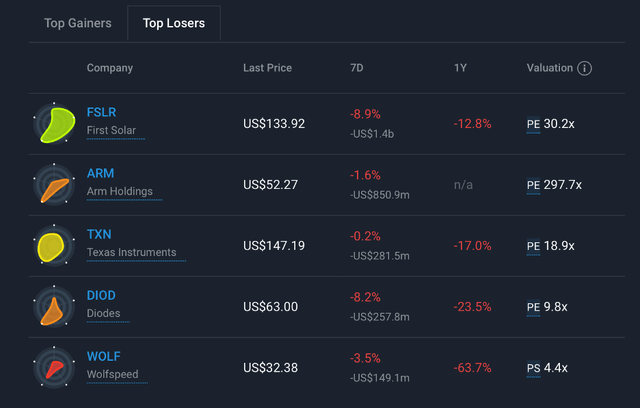Click the Last Price column header

point(267,68)
